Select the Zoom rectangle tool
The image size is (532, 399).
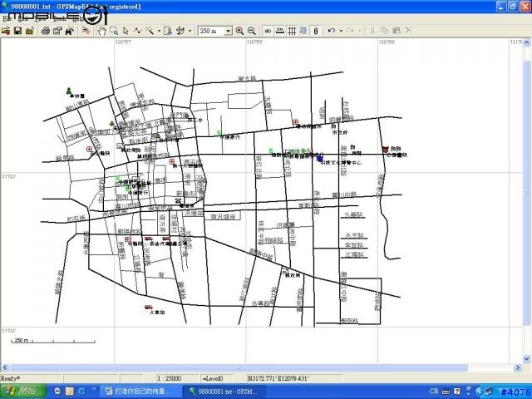tap(114, 31)
